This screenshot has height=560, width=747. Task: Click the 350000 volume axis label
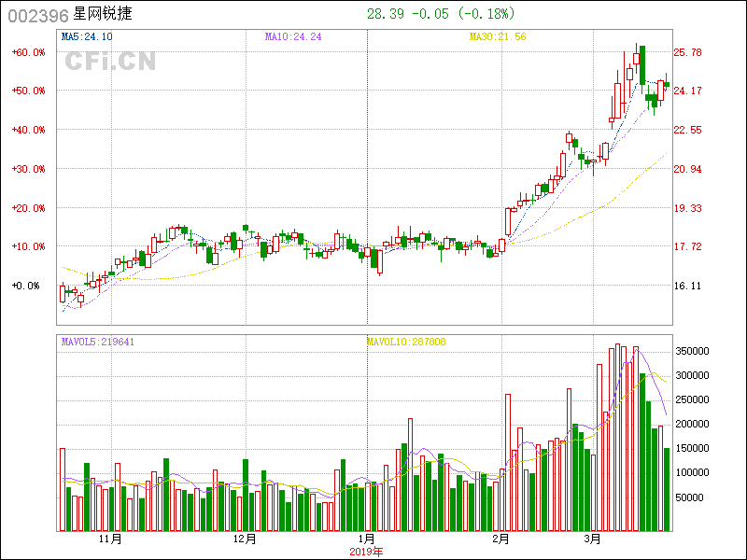click(698, 351)
